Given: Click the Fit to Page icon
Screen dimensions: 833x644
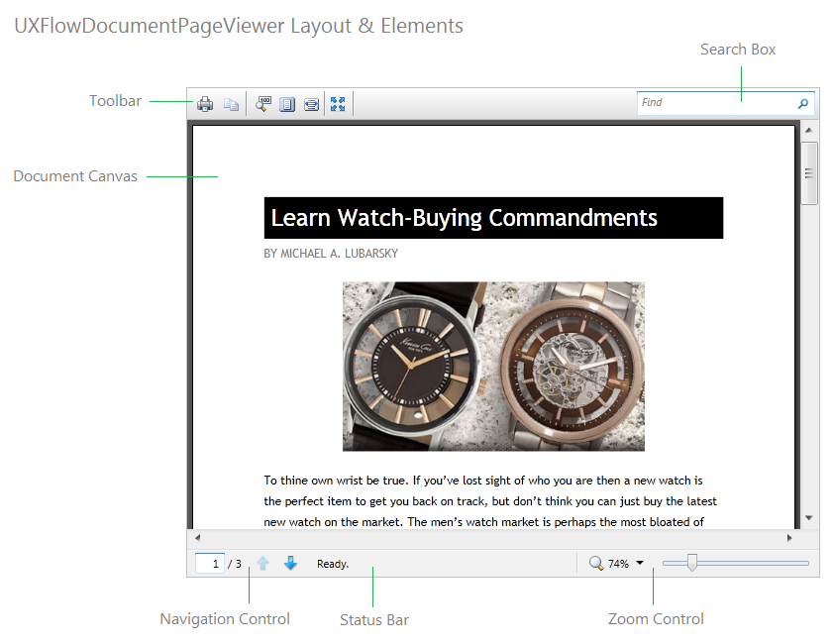Looking at the screenshot, I should click(x=287, y=104).
